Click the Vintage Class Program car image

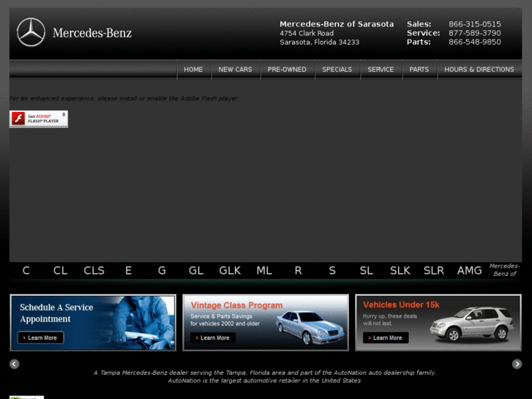[x=310, y=327]
